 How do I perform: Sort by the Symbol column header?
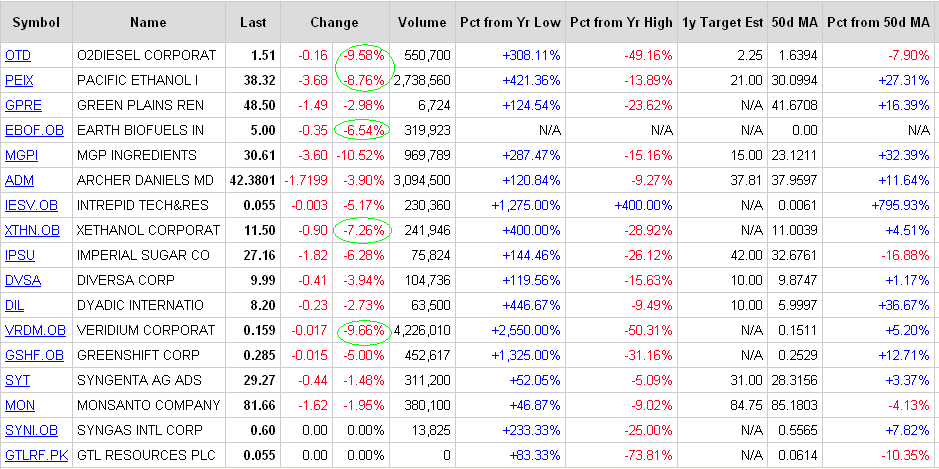point(36,22)
